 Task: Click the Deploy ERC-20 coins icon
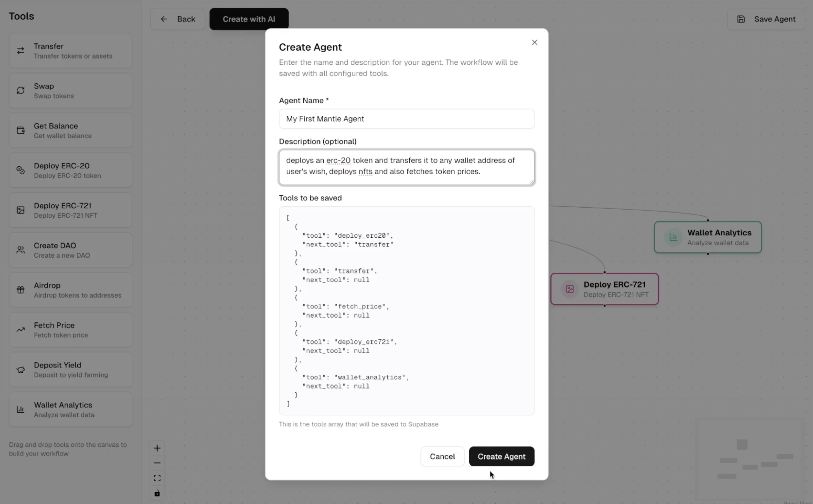21,170
